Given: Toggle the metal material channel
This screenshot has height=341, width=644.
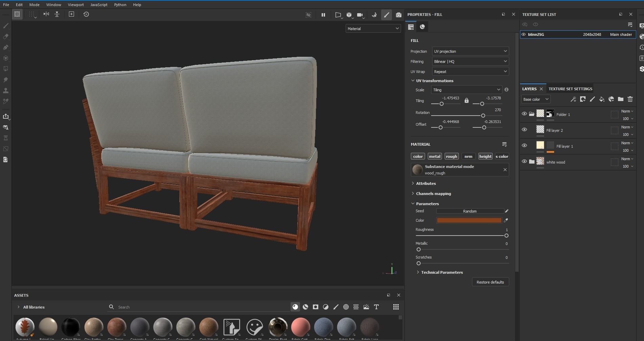Looking at the screenshot, I should tap(435, 156).
